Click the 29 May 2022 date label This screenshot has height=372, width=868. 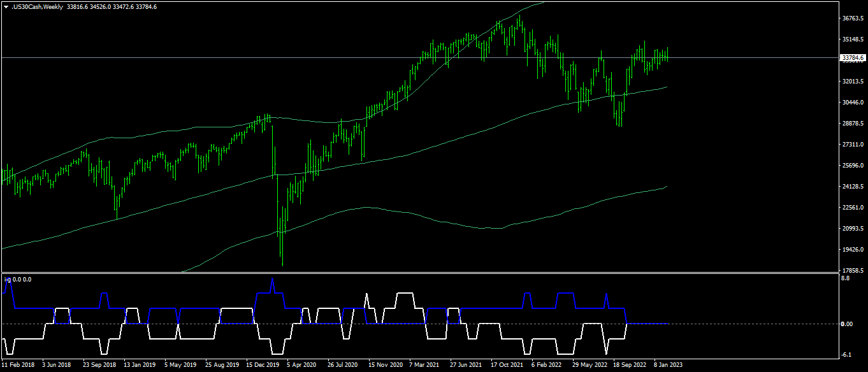590,366
